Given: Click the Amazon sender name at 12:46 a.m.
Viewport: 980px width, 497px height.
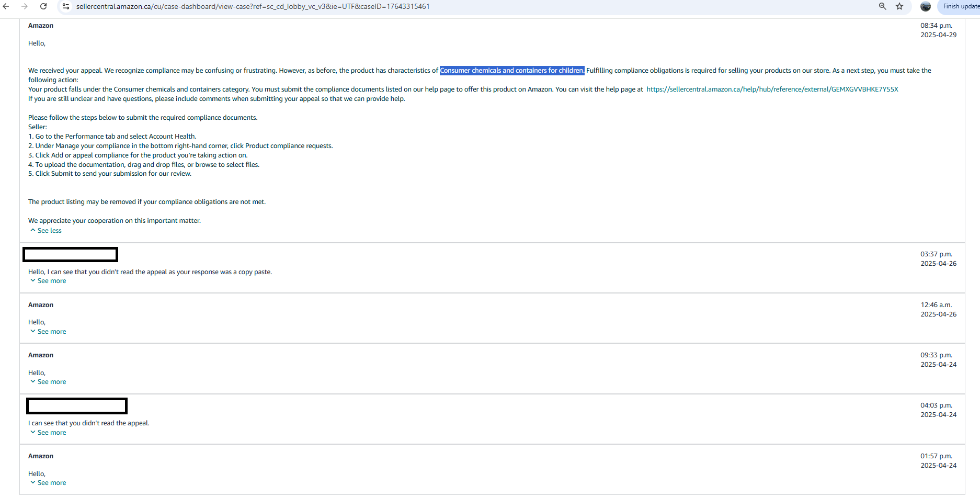Looking at the screenshot, I should (x=41, y=305).
